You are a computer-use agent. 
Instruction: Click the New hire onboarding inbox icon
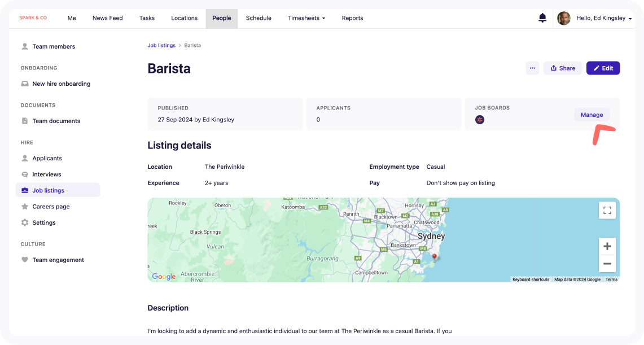coord(25,84)
